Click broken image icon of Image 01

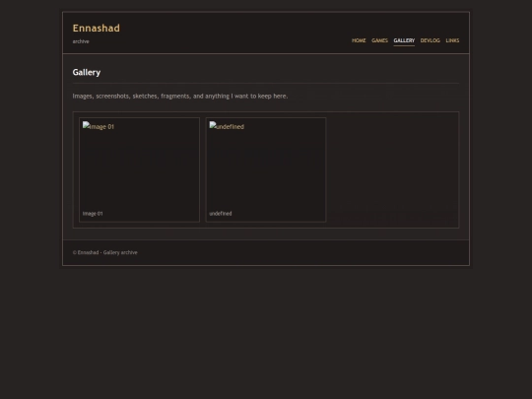pos(86,125)
